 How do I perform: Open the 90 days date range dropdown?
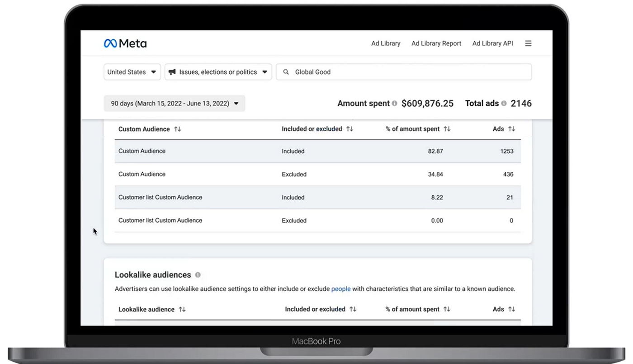tap(175, 104)
